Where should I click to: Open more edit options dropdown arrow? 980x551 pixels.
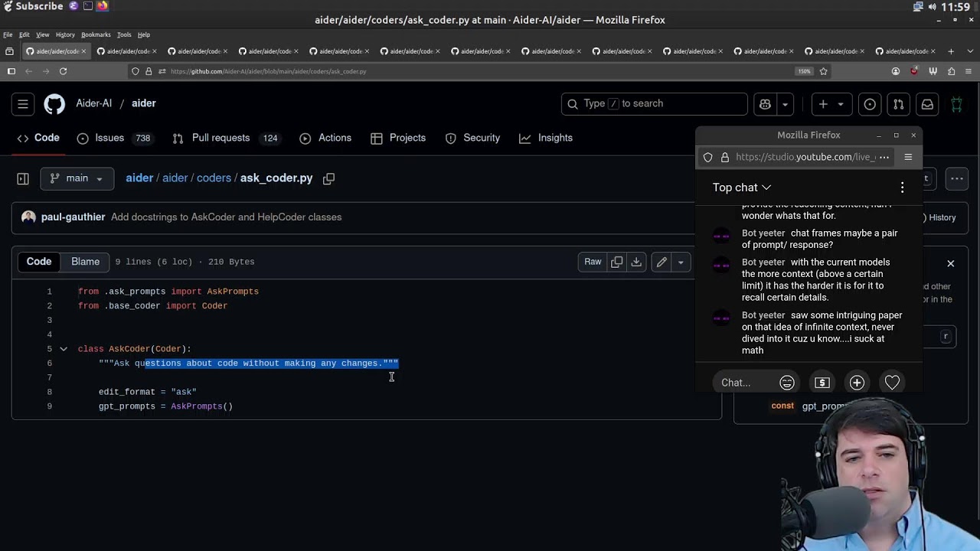click(x=681, y=262)
